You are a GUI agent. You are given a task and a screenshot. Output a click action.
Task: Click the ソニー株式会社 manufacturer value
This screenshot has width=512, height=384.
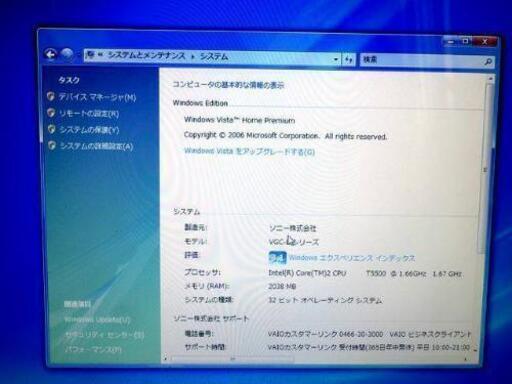pos(293,228)
